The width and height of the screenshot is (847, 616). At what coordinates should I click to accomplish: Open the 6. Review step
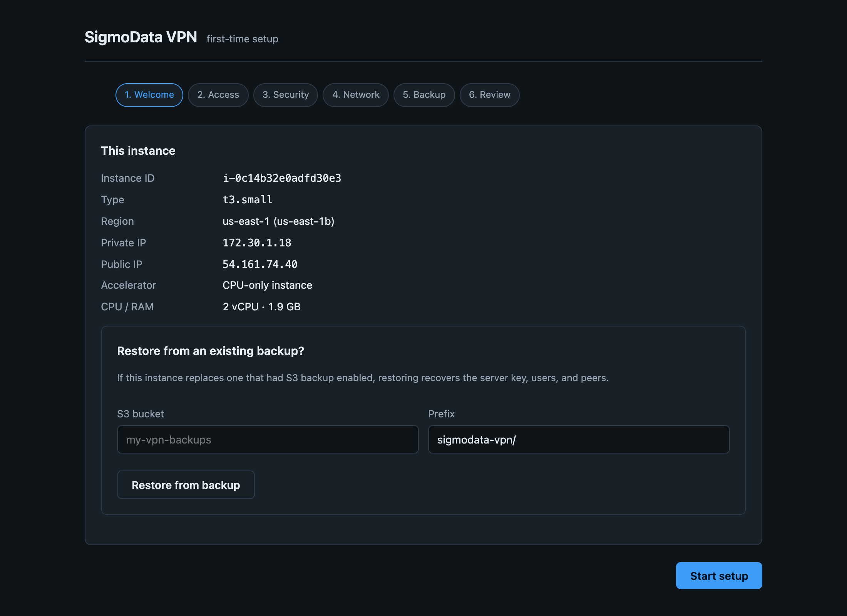point(490,95)
